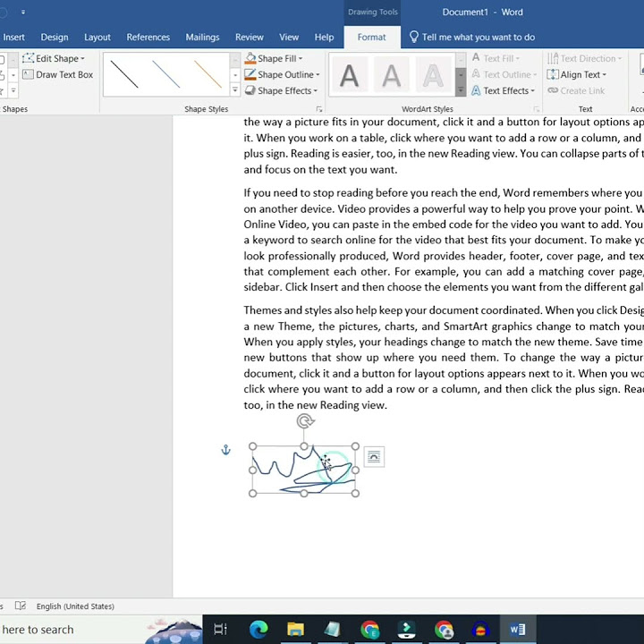Switch to the Mailings tab
The image size is (644, 644).
[x=202, y=37]
